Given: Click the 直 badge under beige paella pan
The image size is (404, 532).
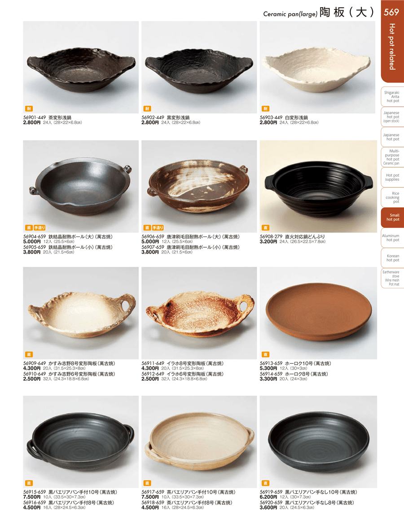Looking at the screenshot, I should [147, 483].
